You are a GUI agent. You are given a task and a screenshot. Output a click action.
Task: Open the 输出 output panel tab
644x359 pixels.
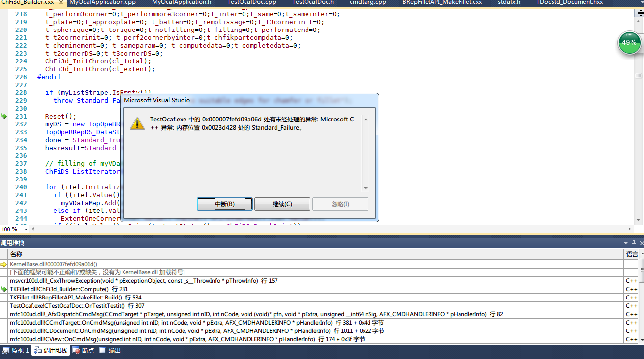click(x=110, y=351)
